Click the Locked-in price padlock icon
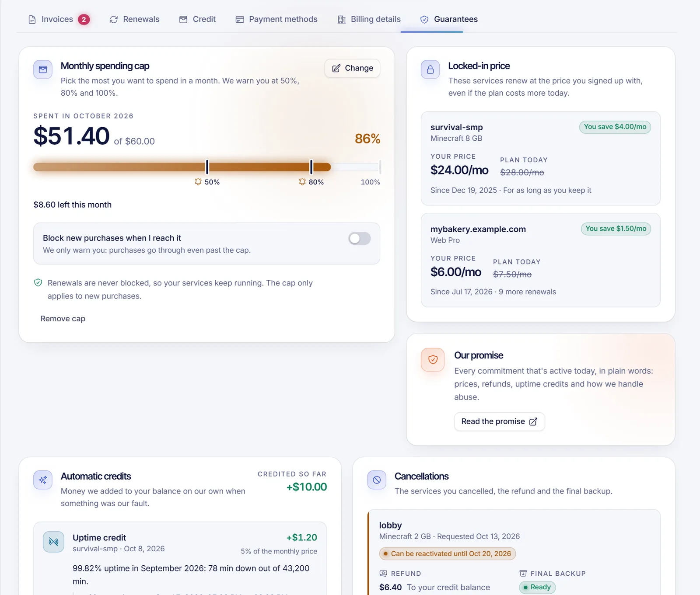The height and width of the screenshot is (595, 700). (x=430, y=70)
